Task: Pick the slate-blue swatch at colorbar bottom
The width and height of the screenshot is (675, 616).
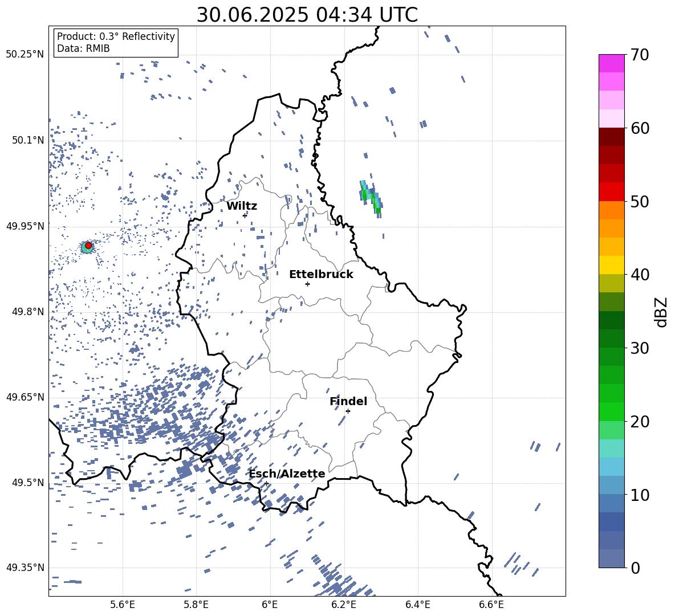Action: coord(612,558)
